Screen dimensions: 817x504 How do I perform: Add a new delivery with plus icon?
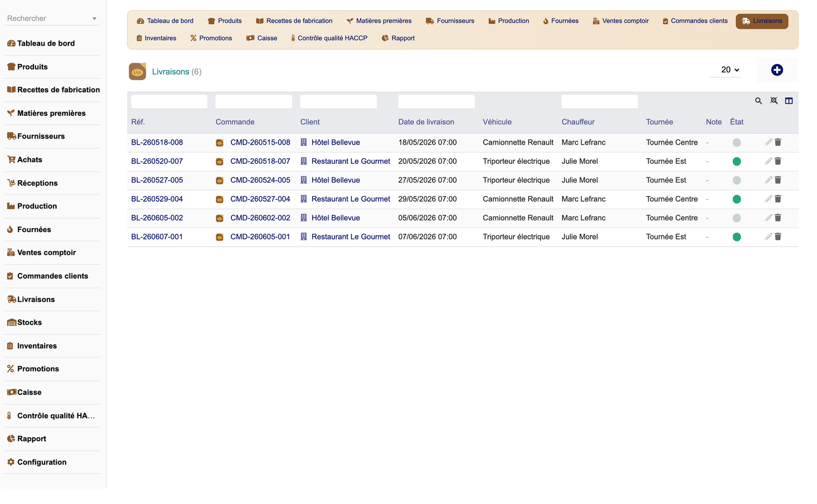pos(777,69)
